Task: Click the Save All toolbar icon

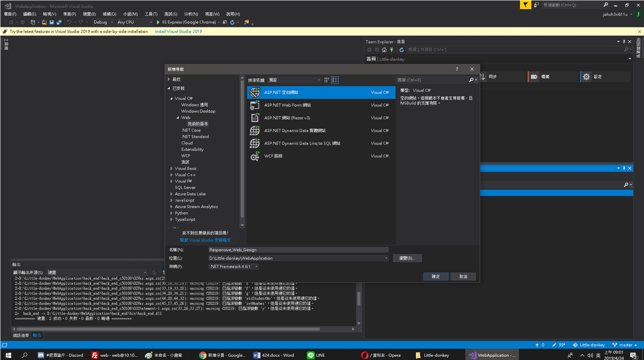Action: point(59,22)
